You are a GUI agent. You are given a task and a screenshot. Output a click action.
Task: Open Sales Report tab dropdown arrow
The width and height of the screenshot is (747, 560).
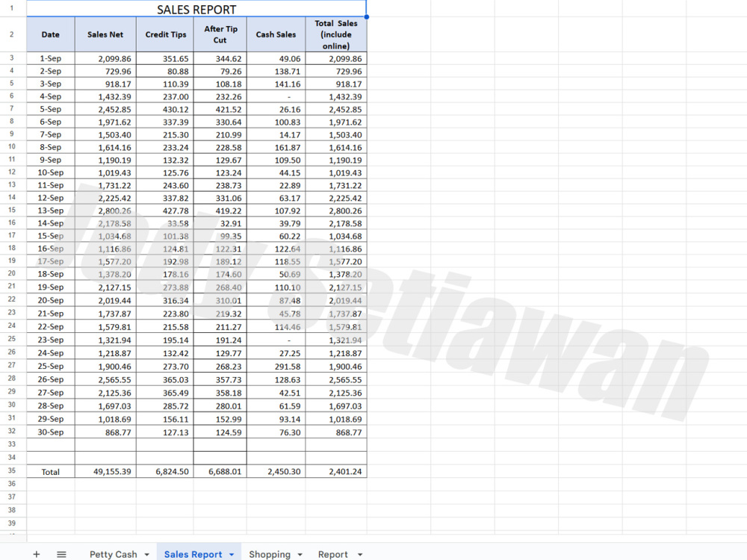click(232, 554)
